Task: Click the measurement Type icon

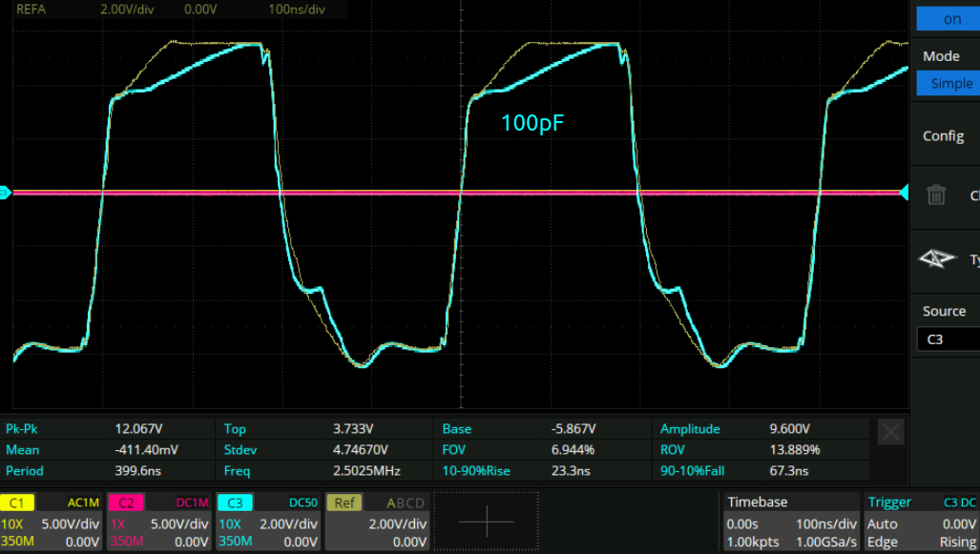Action: 936,258
